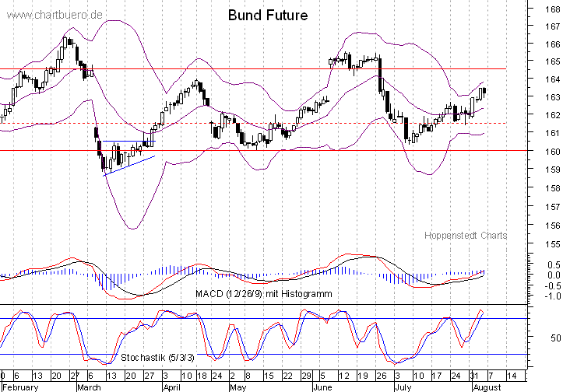
Task: Select the April month label
Action: pos(171,387)
